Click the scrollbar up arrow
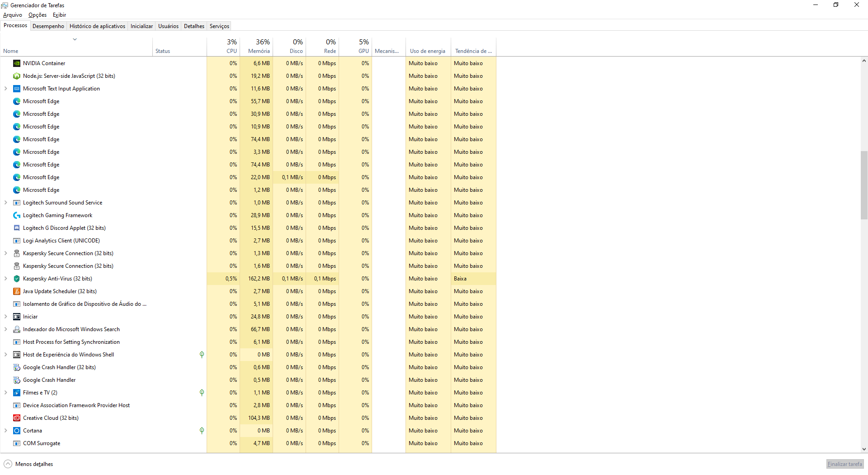The width and height of the screenshot is (868, 475). (x=864, y=61)
